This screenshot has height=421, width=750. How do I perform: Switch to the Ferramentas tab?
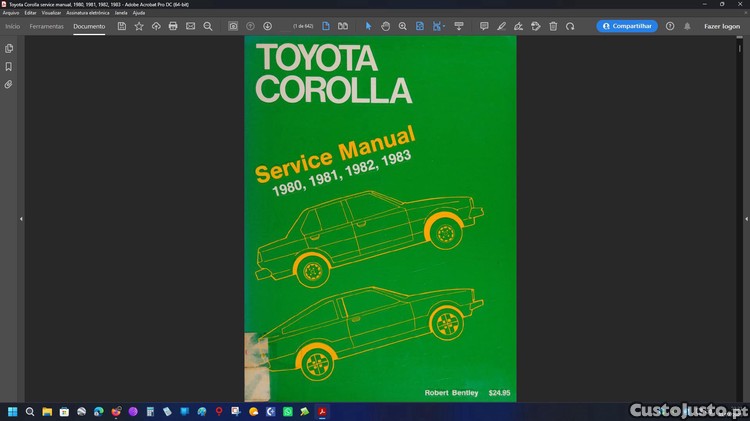tap(46, 26)
